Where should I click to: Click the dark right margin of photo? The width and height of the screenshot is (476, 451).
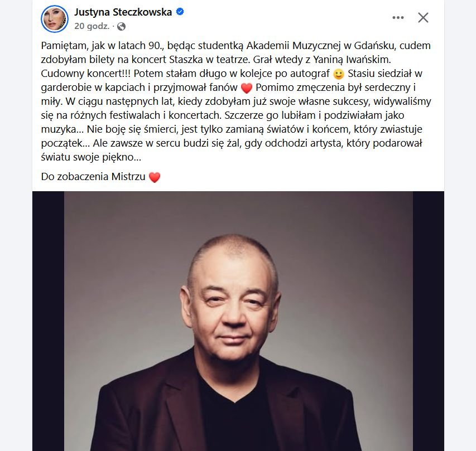pyautogui.click(x=429, y=321)
